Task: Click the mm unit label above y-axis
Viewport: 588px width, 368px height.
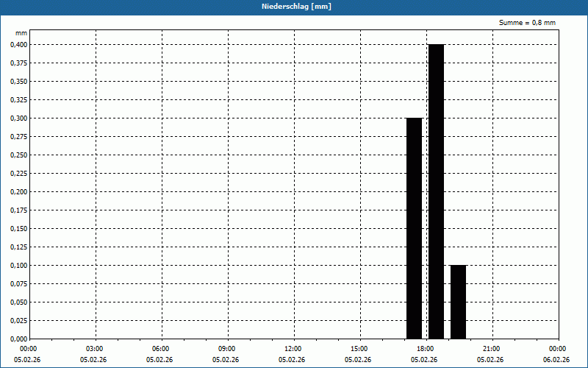Action: [21, 33]
